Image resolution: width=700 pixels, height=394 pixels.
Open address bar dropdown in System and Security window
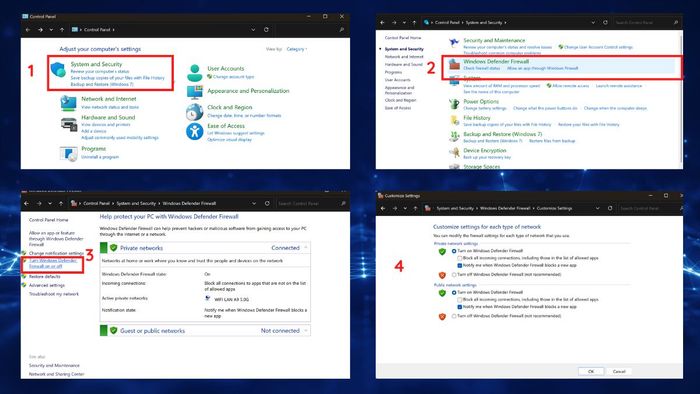pyautogui.click(x=593, y=22)
